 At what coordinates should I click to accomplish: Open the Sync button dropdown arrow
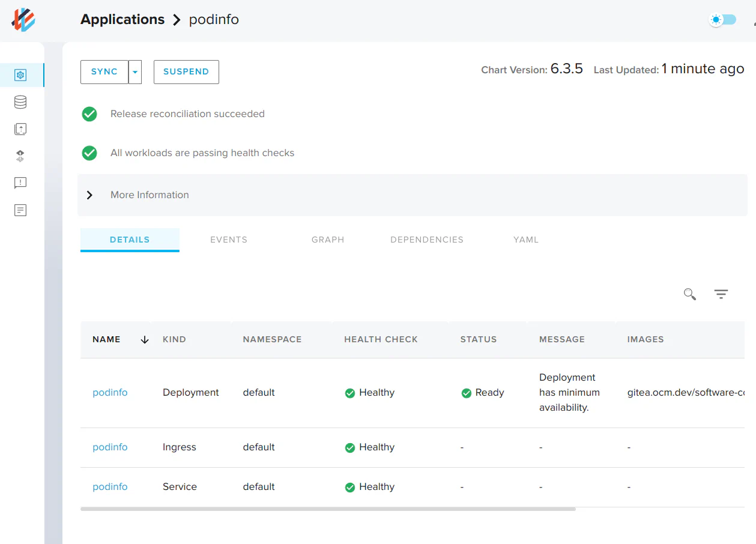tap(135, 72)
